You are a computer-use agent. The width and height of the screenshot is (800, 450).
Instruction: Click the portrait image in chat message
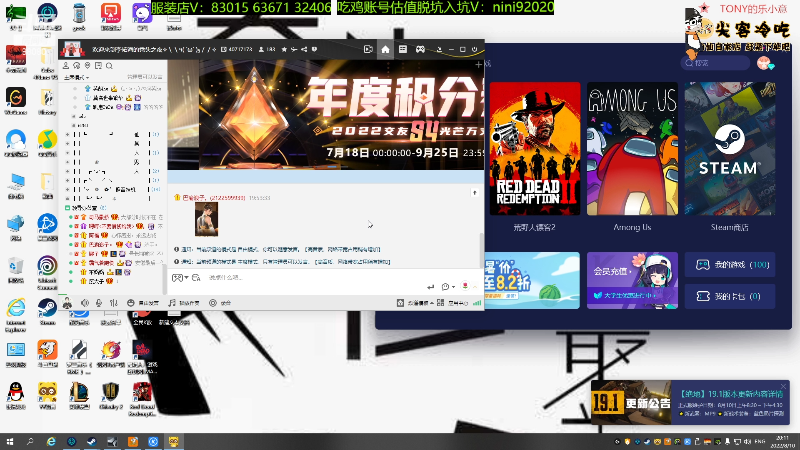click(206, 219)
